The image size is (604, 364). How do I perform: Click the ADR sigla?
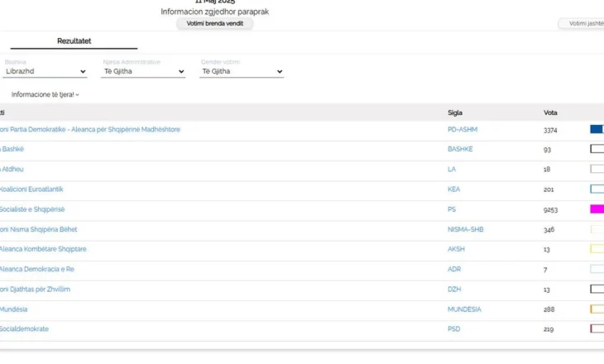click(454, 269)
